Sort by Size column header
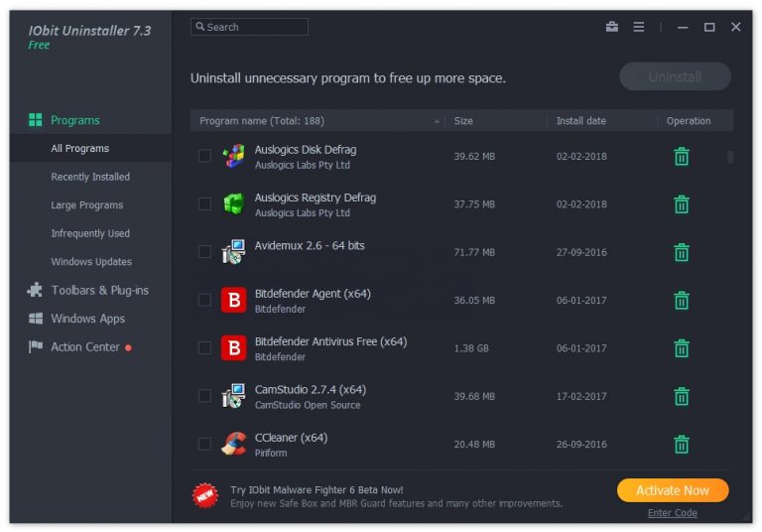 496,121
